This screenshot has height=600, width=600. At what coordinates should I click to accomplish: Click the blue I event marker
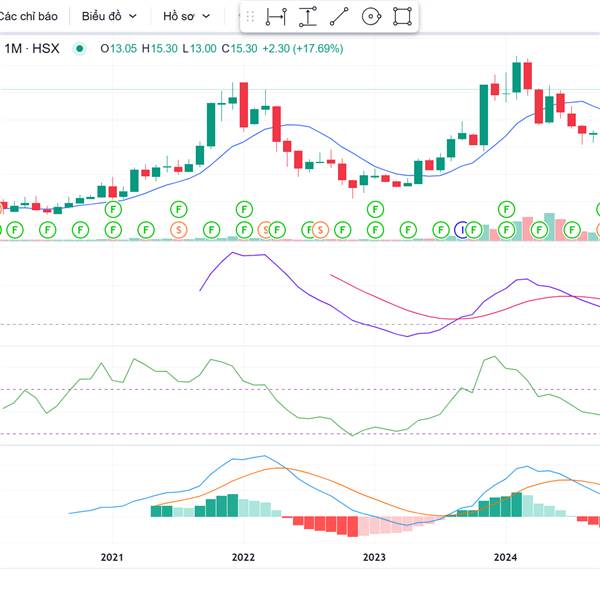462,230
